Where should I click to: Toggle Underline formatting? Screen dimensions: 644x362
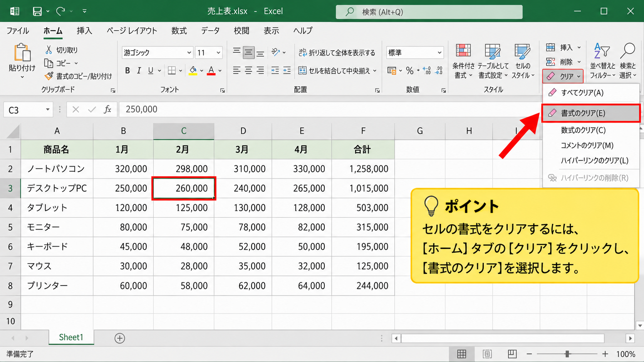(x=151, y=70)
